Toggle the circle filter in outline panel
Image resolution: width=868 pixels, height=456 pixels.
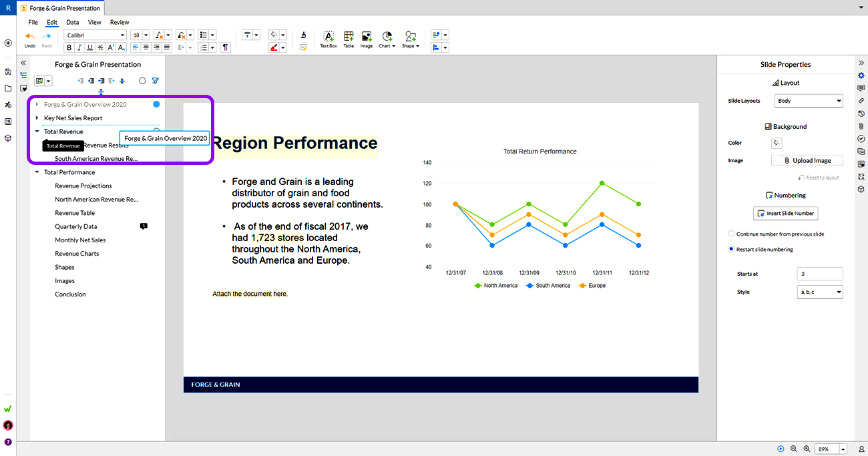click(x=142, y=81)
